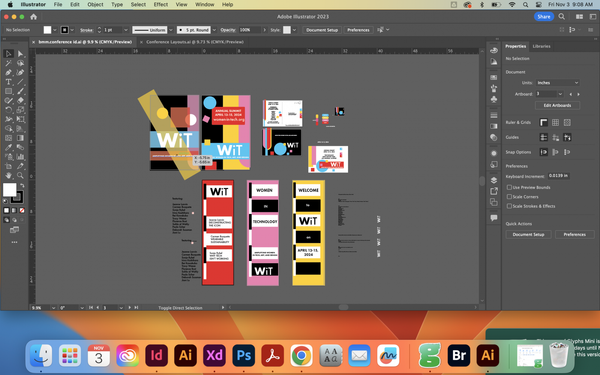Select the Gradient tool
Viewport: 600px width, 375px height.
(x=20, y=138)
